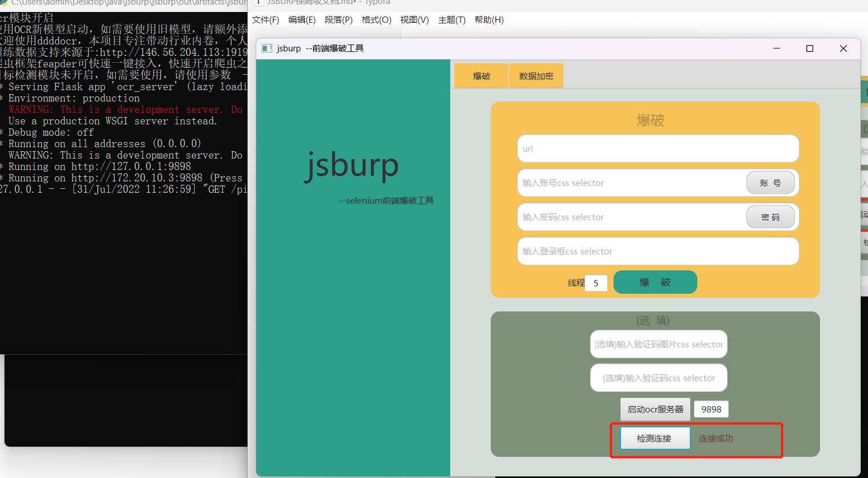Click 'Use a production WSGI server instead.' line

tap(112, 121)
